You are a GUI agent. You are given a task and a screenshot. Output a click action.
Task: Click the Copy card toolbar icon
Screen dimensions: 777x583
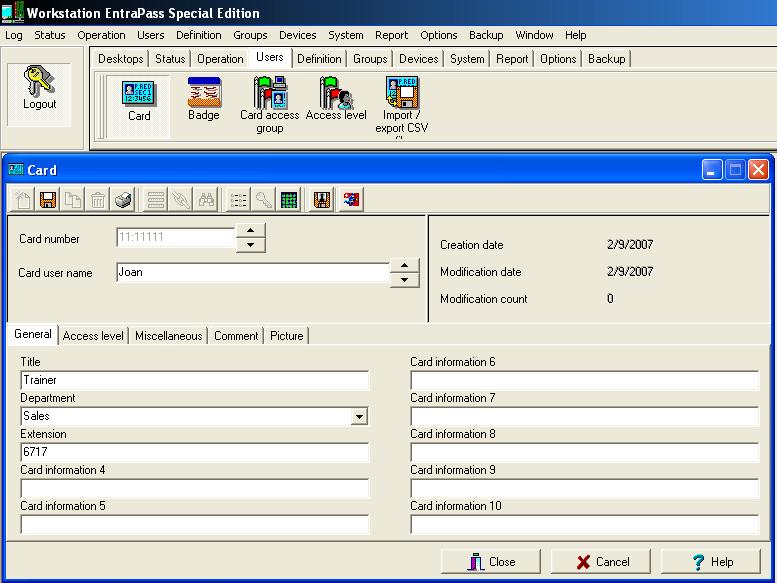73,200
